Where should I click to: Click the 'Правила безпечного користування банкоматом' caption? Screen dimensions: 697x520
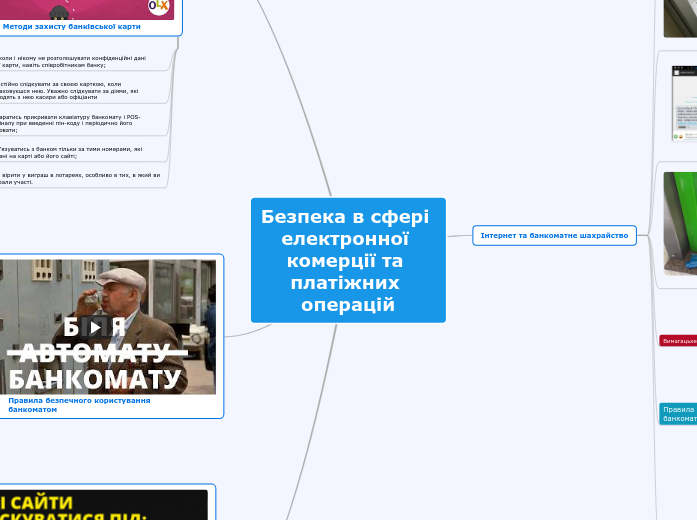coord(78,405)
